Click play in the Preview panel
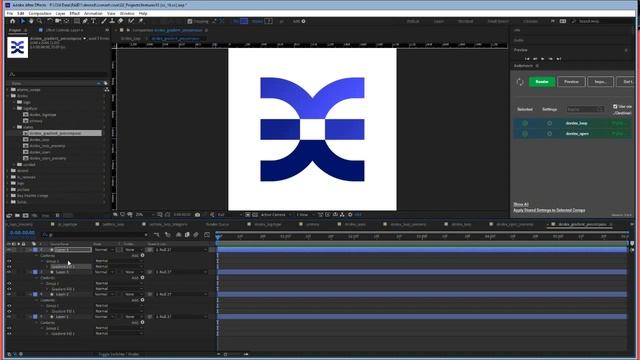The height and width of the screenshot is (360, 640). click(542, 59)
